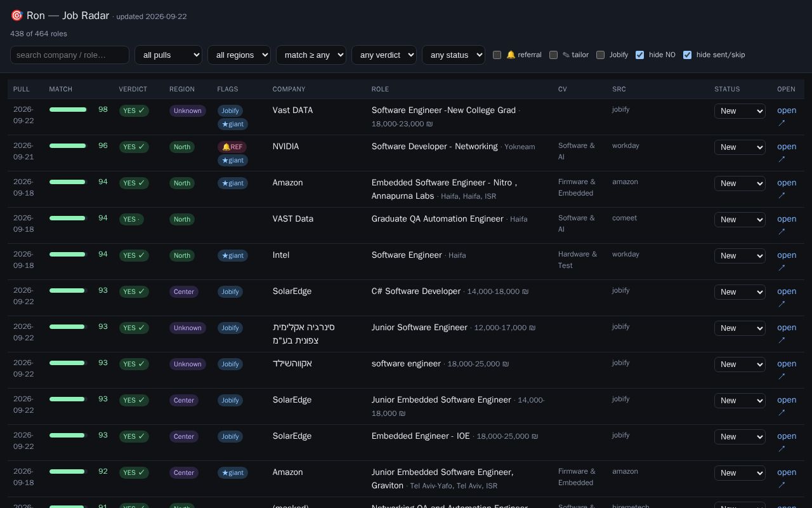Expand the "any status" filter dropdown
This screenshot has width=812, height=508.
point(454,55)
